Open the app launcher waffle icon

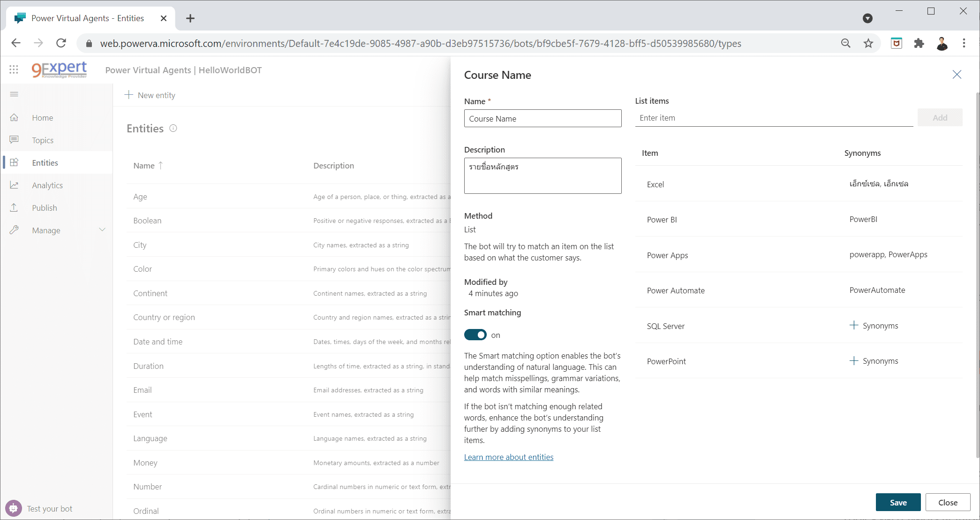point(14,70)
